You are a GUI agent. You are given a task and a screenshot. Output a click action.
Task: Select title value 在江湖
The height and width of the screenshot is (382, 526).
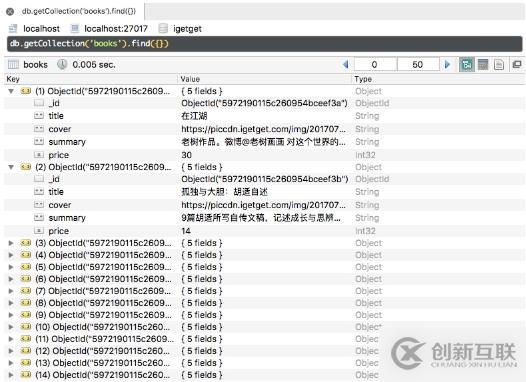point(194,116)
